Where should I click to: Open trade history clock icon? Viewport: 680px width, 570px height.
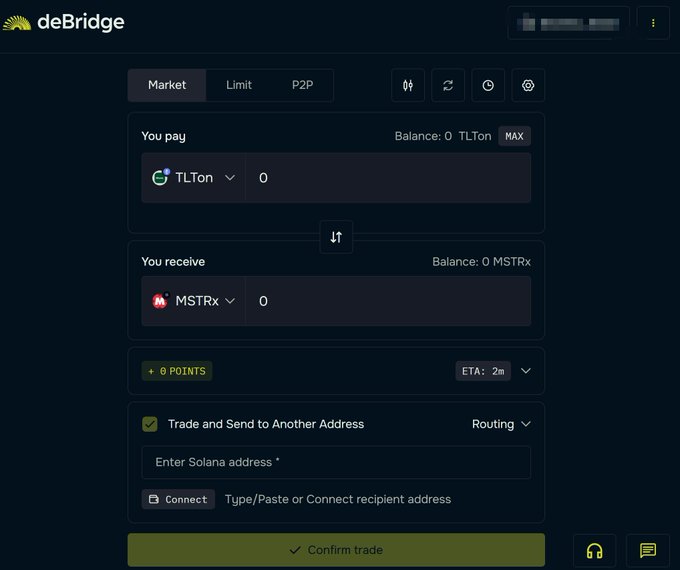[x=488, y=85]
